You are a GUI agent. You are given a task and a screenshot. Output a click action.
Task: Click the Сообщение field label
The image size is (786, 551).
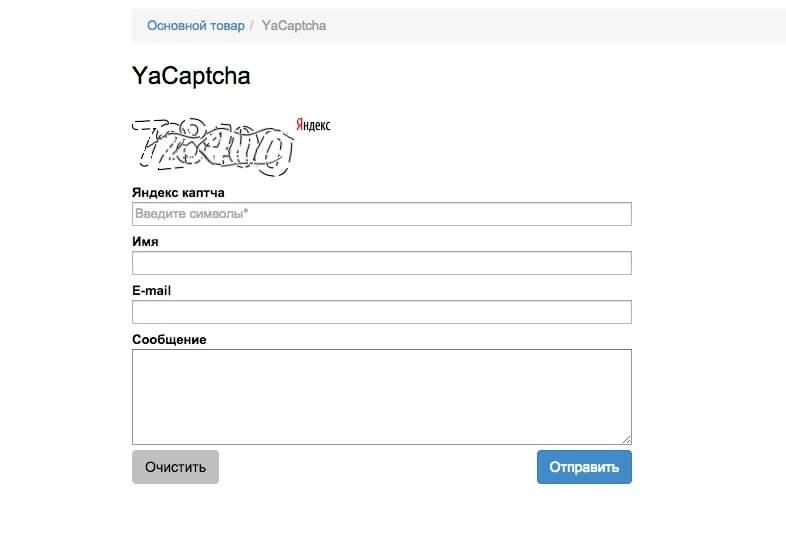click(169, 340)
